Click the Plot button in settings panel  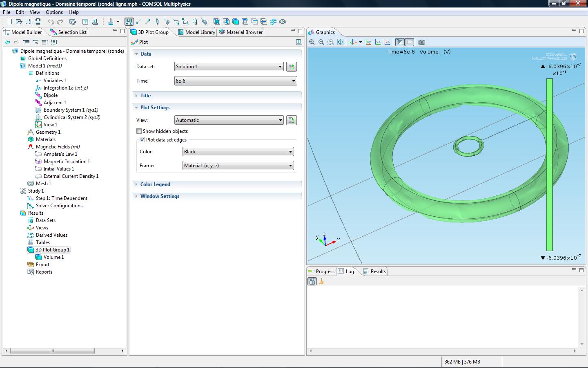(x=140, y=42)
